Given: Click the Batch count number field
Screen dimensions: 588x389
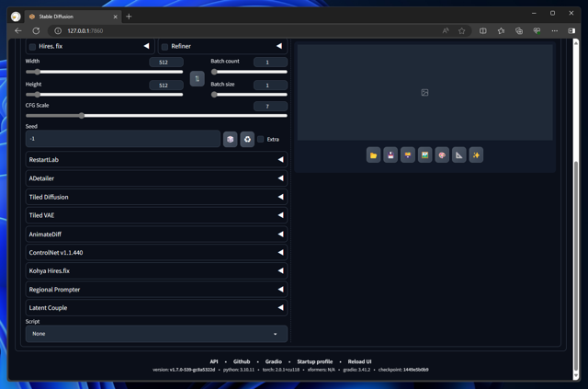Looking at the screenshot, I should coord(270,63).
